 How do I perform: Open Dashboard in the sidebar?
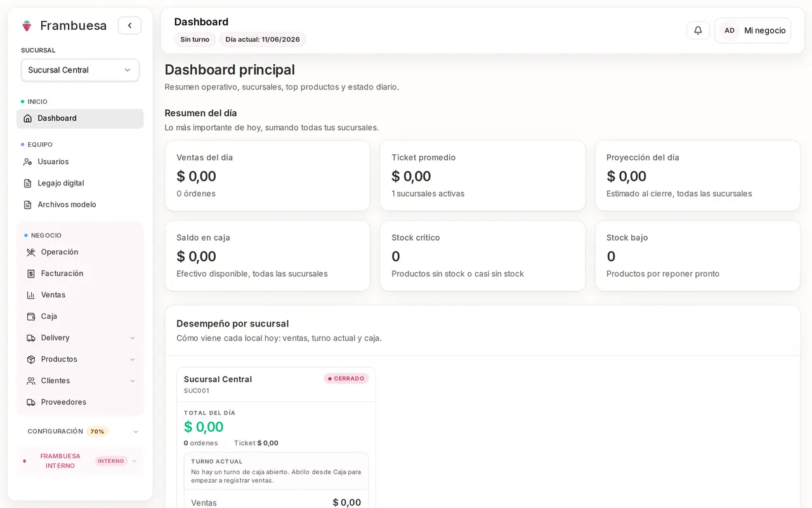pos(80,118)
